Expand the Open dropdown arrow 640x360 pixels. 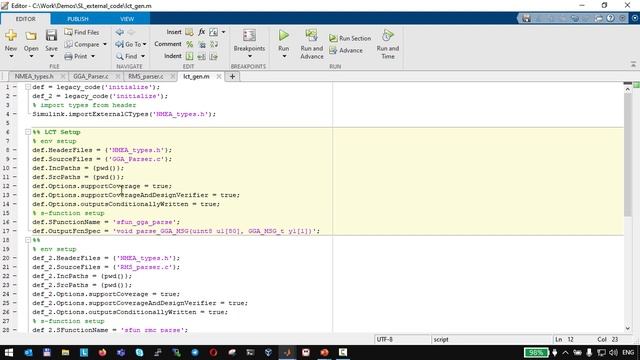[x=31, y=56]
